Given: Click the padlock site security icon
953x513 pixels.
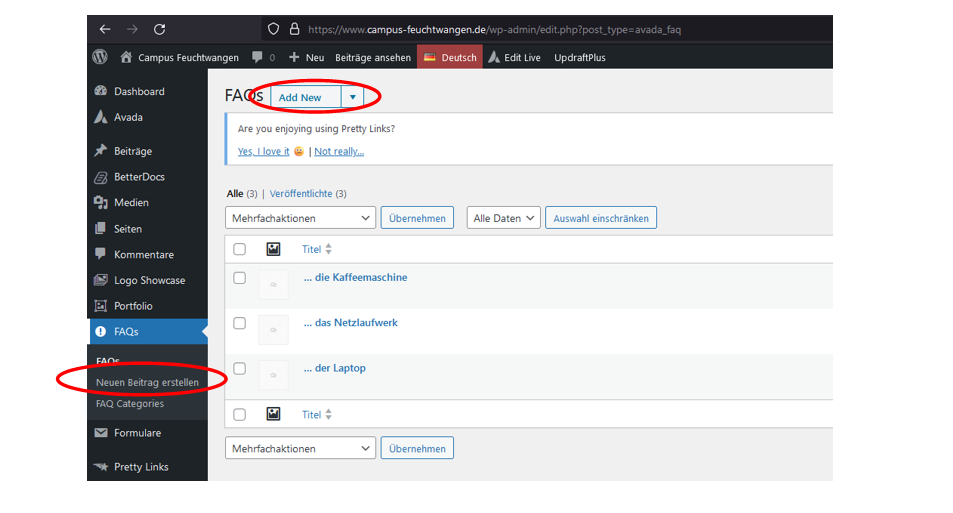Looking at the screenshot, I should (x=295, y=29).
